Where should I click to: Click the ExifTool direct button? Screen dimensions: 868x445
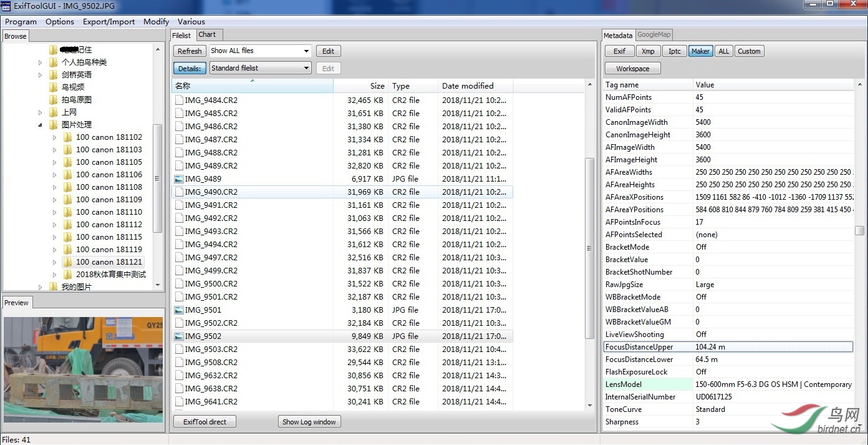coord(205,422)
